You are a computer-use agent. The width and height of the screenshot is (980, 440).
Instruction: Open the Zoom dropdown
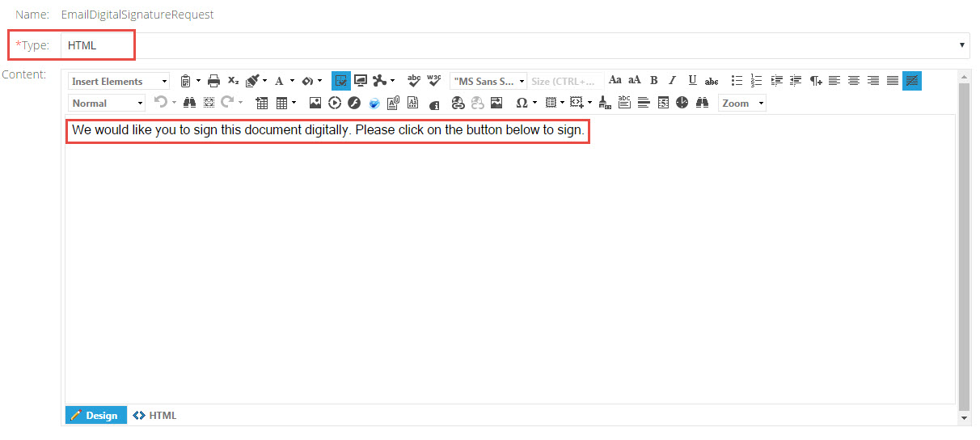tap(741, 103)
